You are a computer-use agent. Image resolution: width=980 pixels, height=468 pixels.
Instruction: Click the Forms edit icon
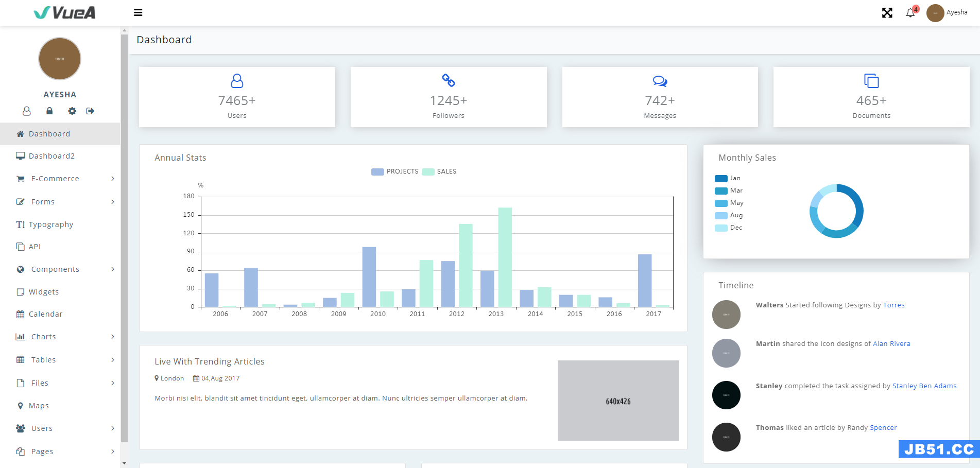pyautogui.click(x=20, y=202)
